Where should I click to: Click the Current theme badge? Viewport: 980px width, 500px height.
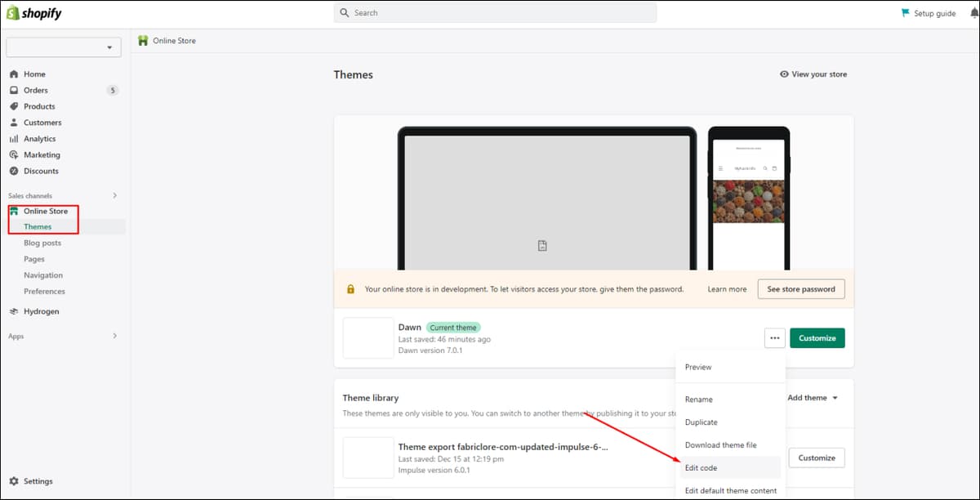point(453,328)
